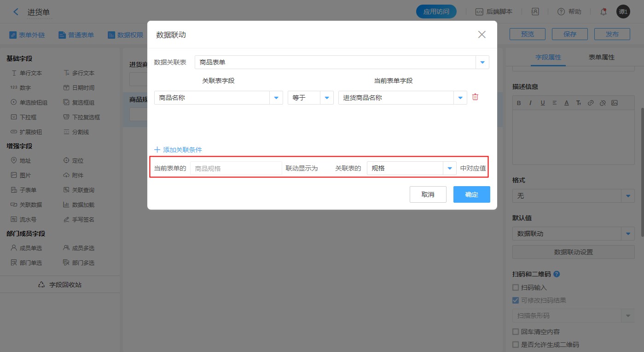The height and width of the screenshot is (352, 644).
Task: Click the insert image icon in description editor
Action: [614, 103]
